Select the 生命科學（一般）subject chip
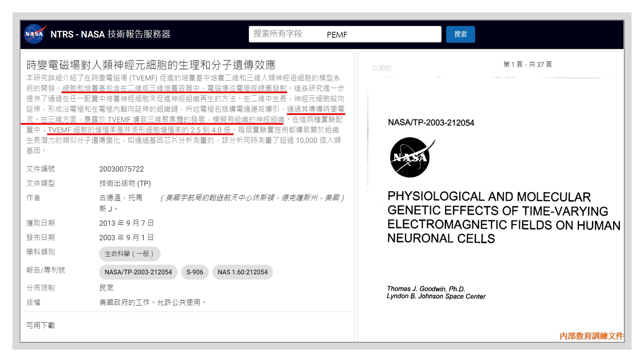644x362 pixels. tap(129, 254)
